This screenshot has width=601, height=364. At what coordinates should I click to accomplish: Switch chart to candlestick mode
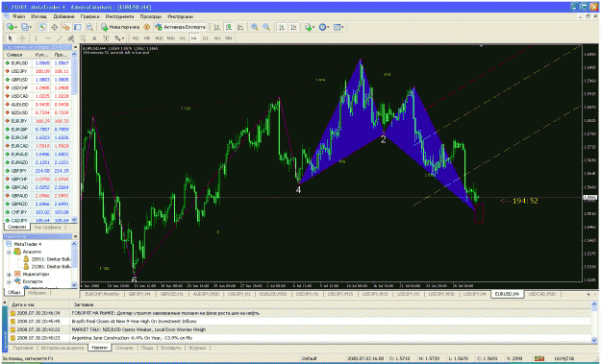(x=229, y=27)
